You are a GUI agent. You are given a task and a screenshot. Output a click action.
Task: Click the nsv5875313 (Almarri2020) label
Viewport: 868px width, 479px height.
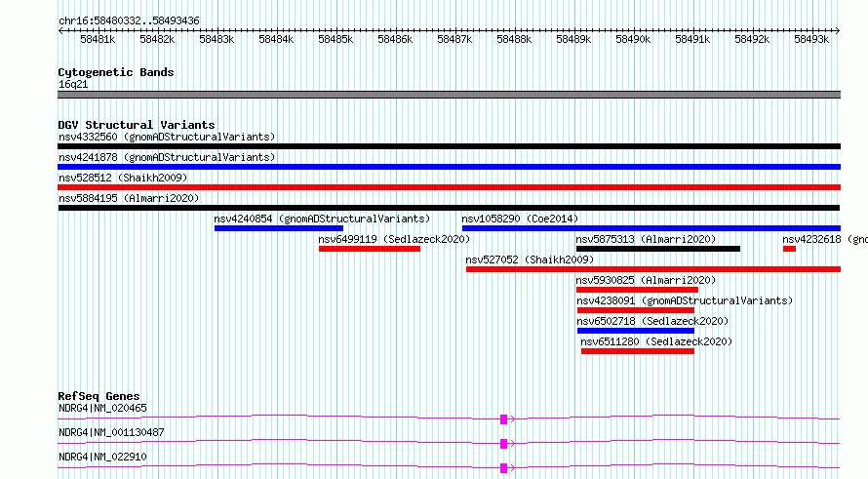tap(646, 239)
